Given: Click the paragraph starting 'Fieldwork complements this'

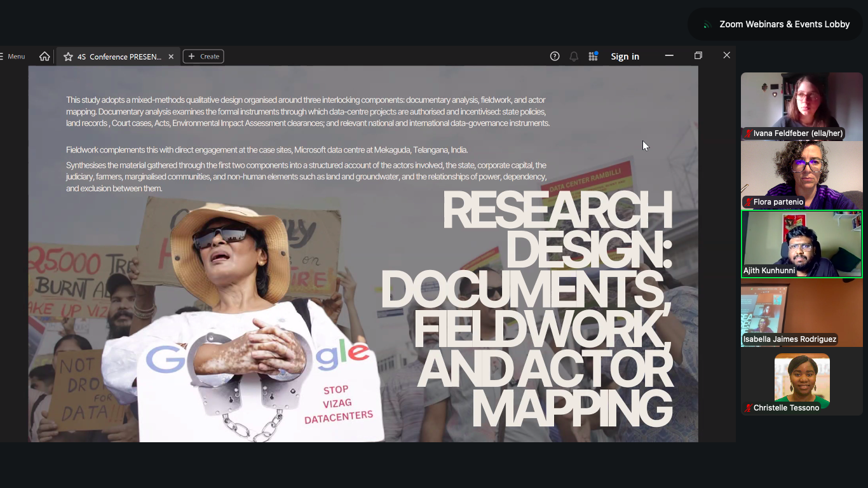Looking at the screenshot, I should (x=267, y=150).
